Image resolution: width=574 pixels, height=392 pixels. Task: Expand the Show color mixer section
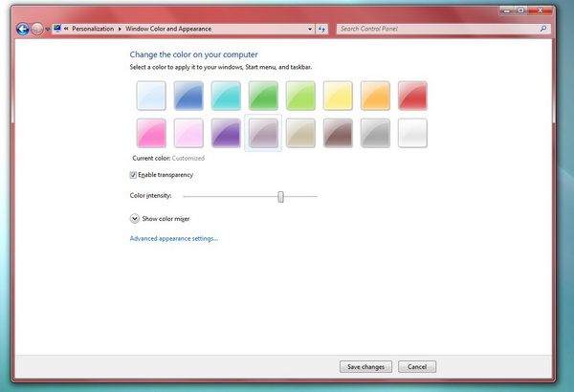click(x=134, y=218)
